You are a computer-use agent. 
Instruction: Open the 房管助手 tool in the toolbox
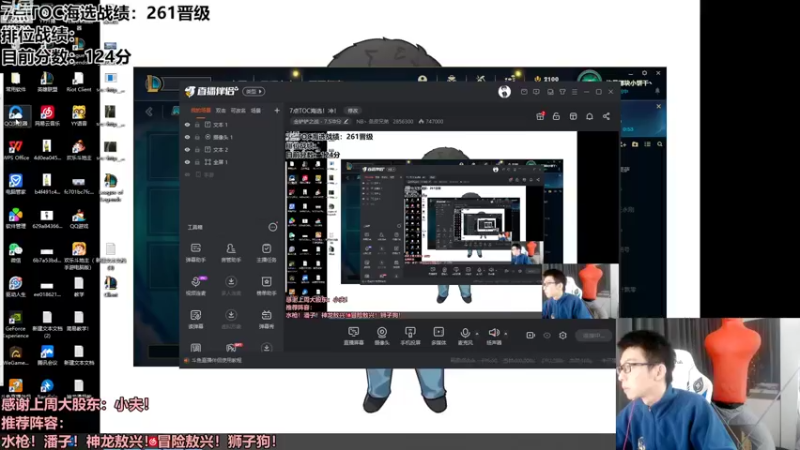click(x=231, y=252)
